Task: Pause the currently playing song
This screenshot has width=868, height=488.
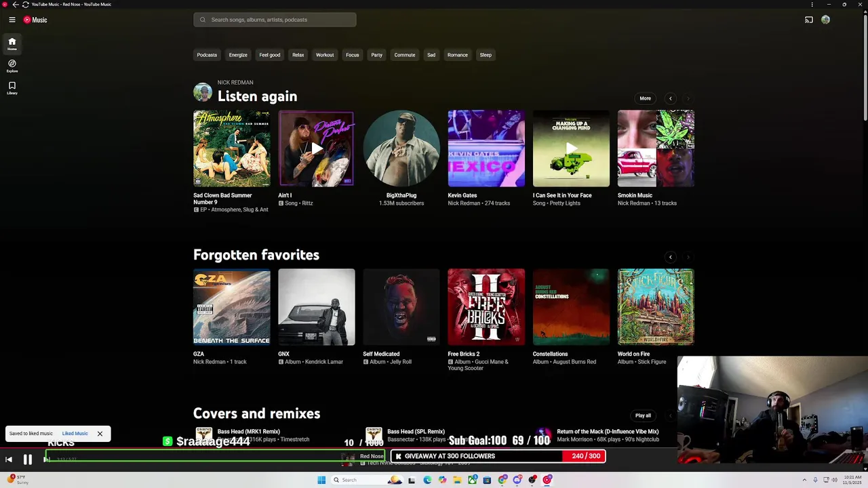Action: point(28,460)
